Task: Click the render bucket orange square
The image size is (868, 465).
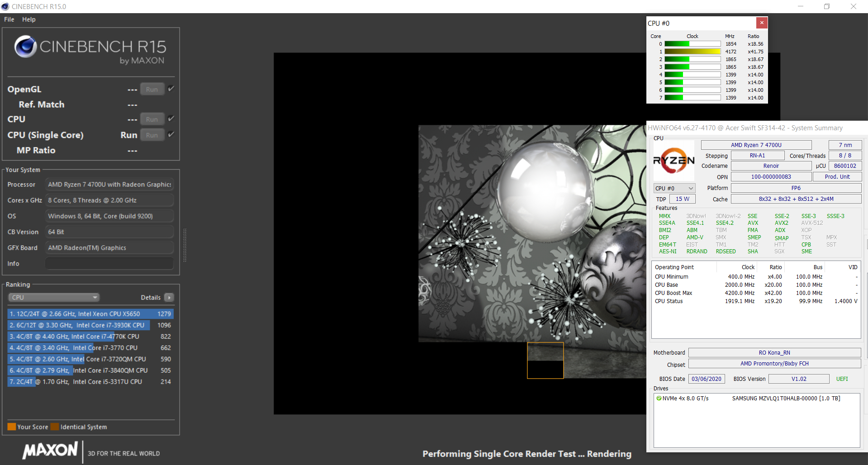Action: (545, 361)
